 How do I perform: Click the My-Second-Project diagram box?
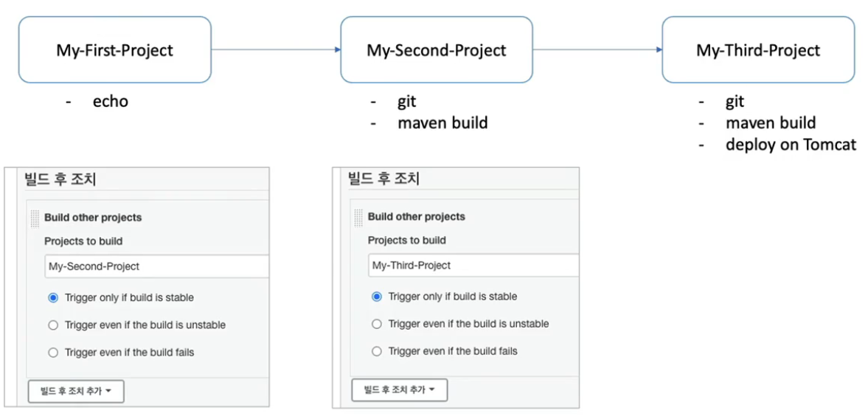click(x=436, y=50)
